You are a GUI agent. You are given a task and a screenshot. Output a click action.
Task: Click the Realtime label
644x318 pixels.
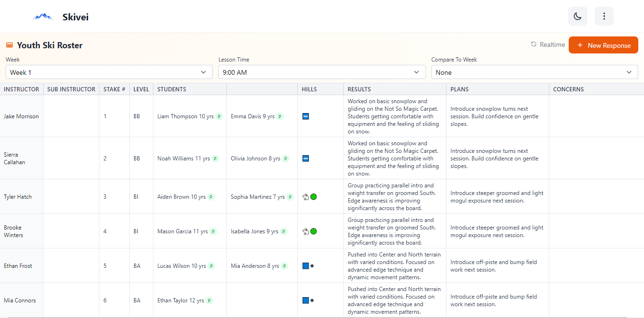(x=552, y=44)
